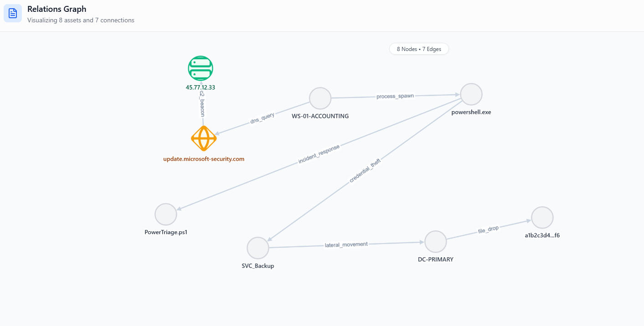Select the WS-01-ACCOUNTING node circle
The width and height of the screenshot is (644, 326).
tap(320, 98)
